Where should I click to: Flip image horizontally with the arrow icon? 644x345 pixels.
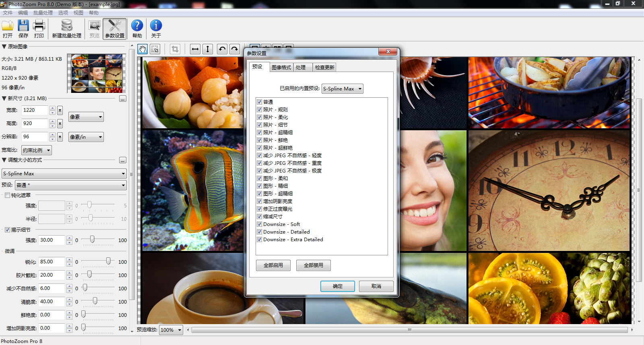(x=195, y=49)
